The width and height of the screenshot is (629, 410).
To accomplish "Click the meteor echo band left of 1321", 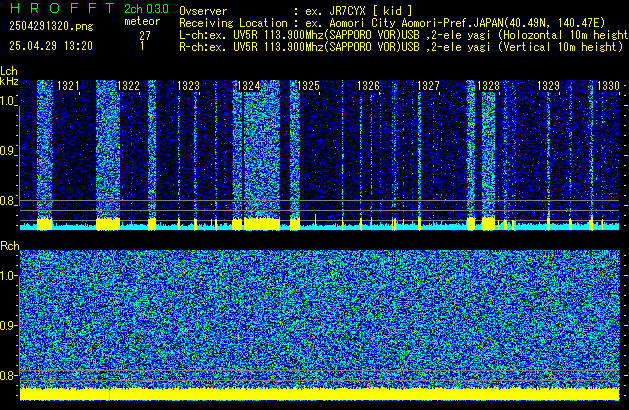I will pyautogui.click(x=45, y=154).
